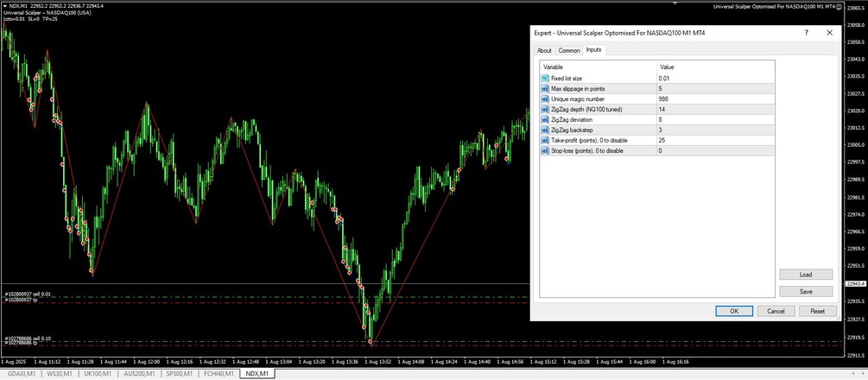This screenshot has height=380, width=868.
Task: Click the Fixed lot size type icon
Action: pos(545,78)
